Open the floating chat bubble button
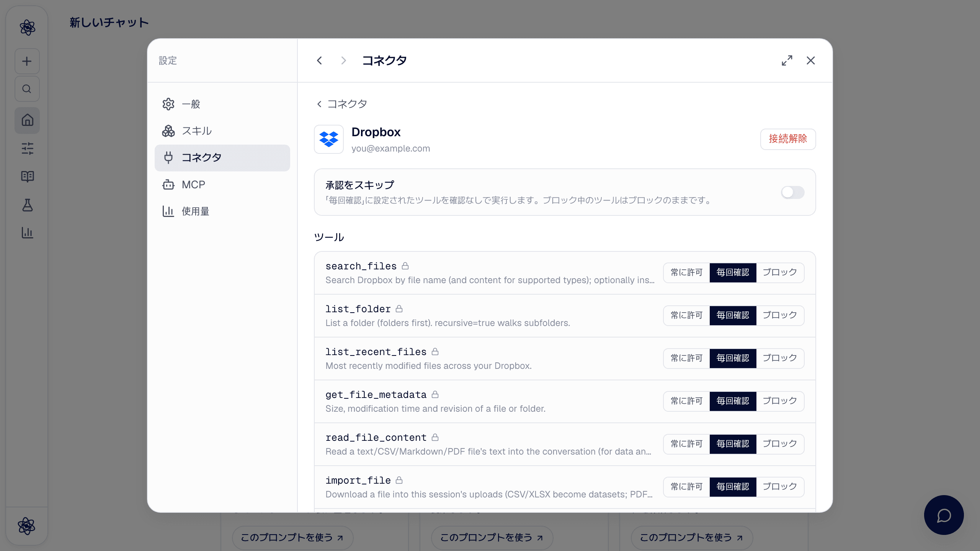The height and width of the screenshot is (551, 980). (x=944, y=515)
